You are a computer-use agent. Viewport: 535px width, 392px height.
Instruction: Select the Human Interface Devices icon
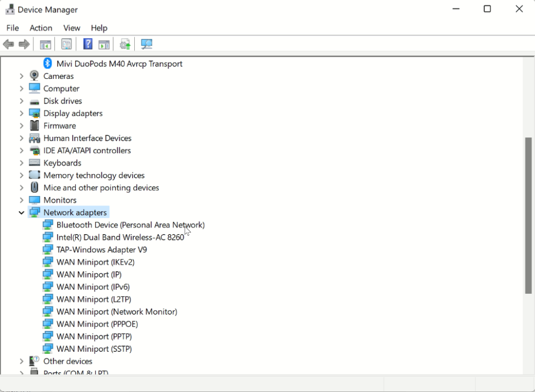click(34, 138)
